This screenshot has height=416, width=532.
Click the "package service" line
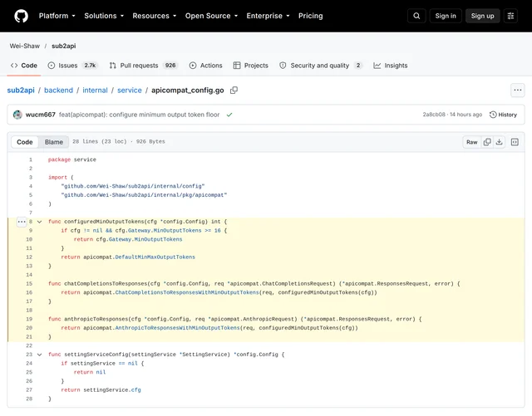pos(72,159)
